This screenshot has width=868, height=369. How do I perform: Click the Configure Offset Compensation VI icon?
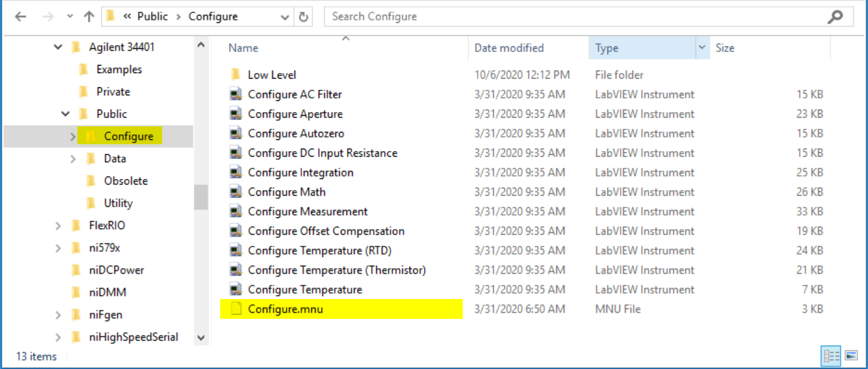236,231
